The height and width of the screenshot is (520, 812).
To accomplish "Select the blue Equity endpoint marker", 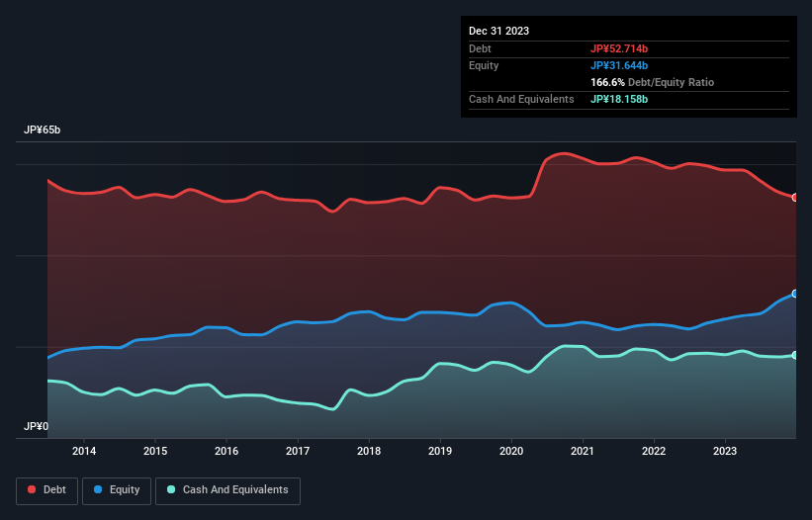I will pyautogui.click(x=795, y=294).
